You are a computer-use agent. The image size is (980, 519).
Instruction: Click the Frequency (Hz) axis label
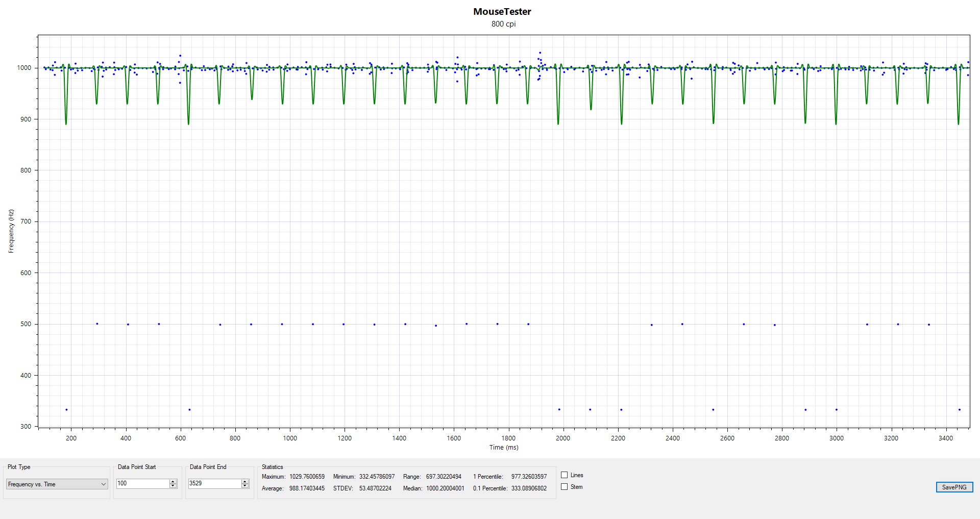[x=11, y=231]
